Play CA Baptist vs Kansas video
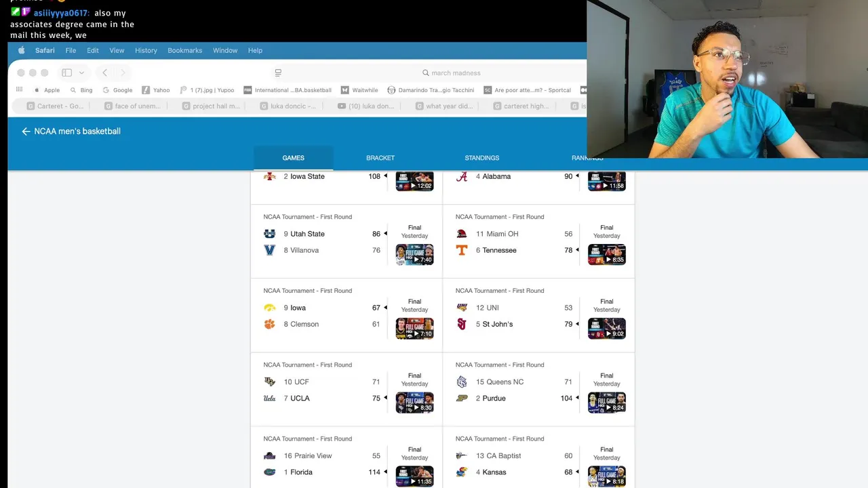 607,476
